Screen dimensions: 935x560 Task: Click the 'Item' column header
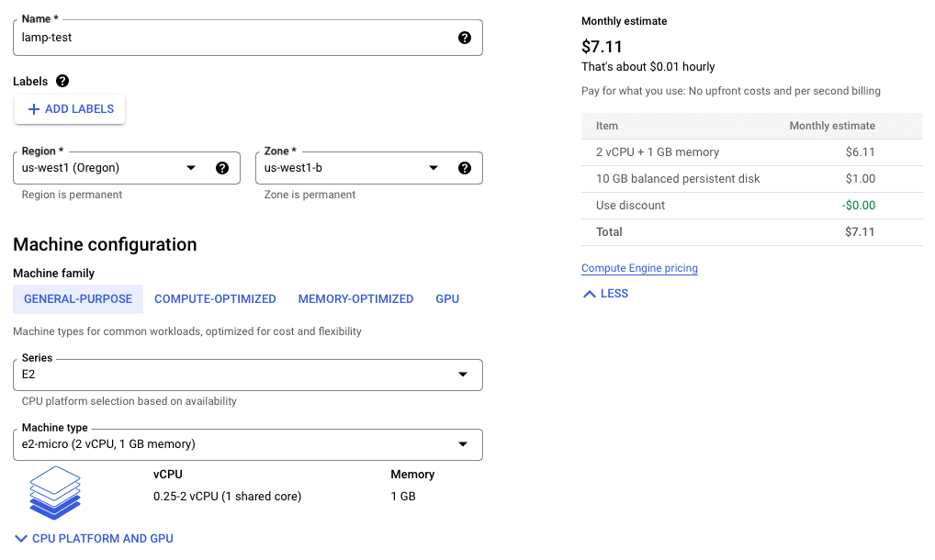606,126
